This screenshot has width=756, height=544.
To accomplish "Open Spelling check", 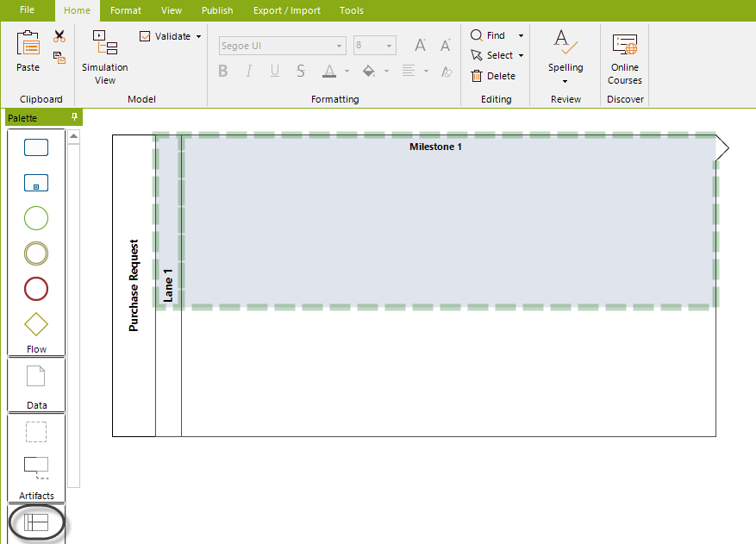I will tap(565, 51).
